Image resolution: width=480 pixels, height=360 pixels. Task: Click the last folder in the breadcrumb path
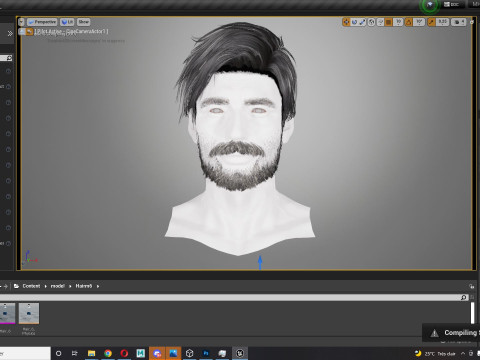click(x=84, y=286)
